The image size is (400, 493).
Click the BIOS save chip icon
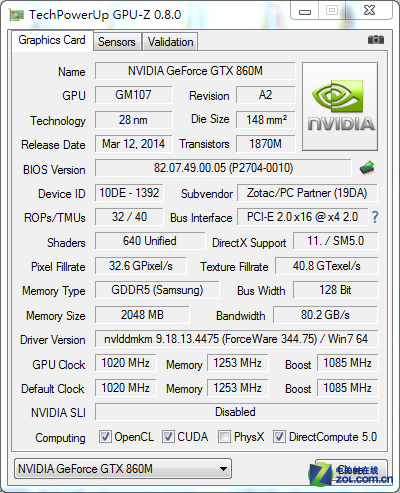pos(367,168)
